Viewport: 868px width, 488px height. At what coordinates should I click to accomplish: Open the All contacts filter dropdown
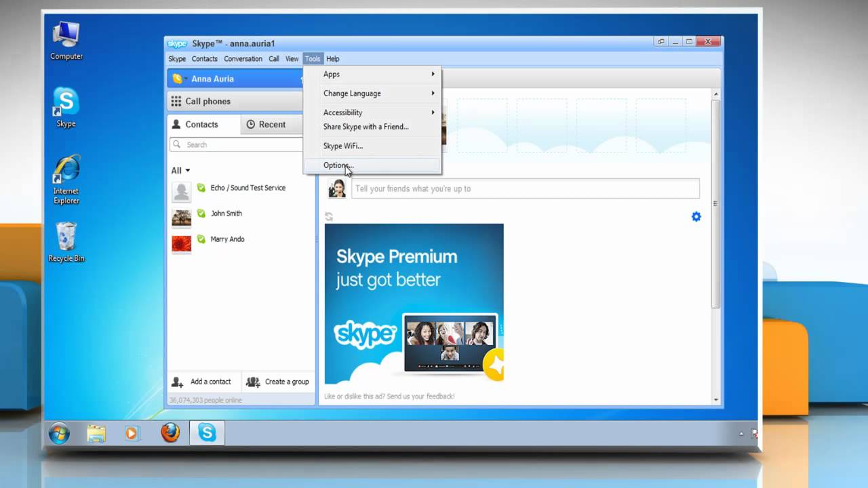pyautogui.click(x=180, y=171)
